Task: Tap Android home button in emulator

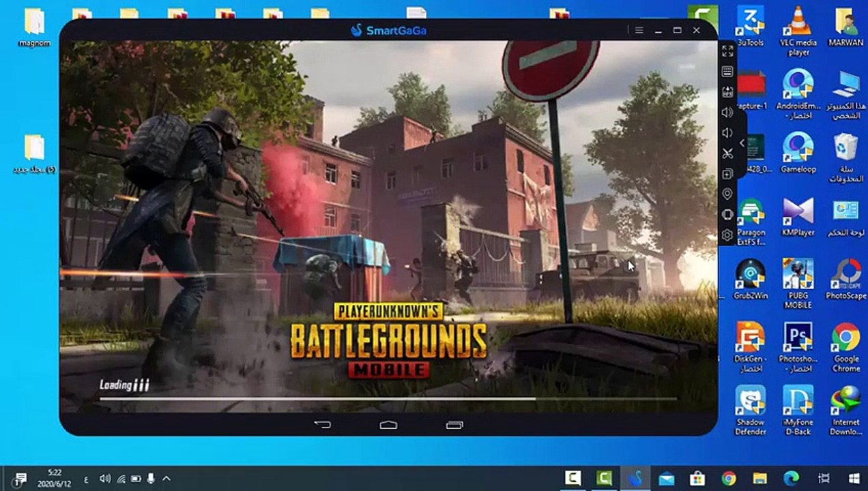Action: pyautogui.click(x=388, y=425)
